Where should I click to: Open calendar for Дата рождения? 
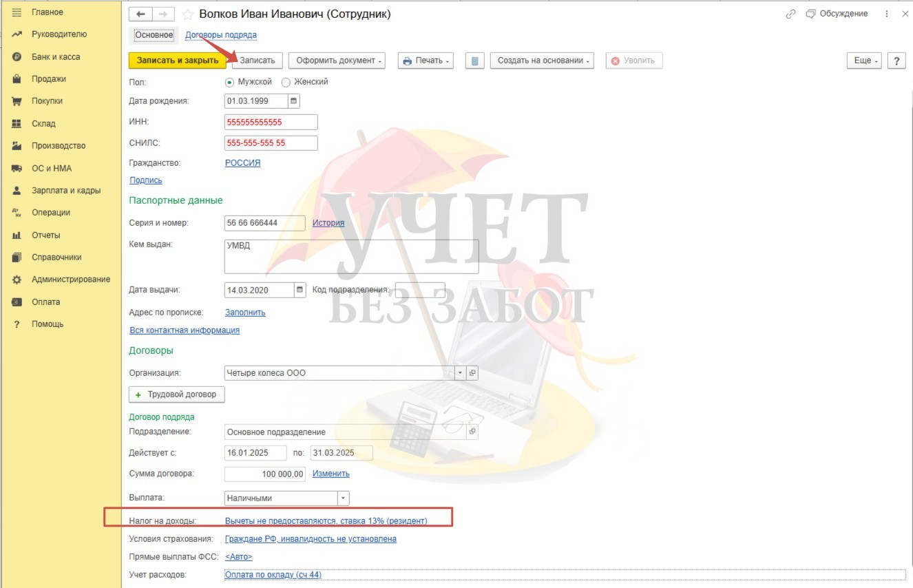pyautogui.click(x=294, y=101)
